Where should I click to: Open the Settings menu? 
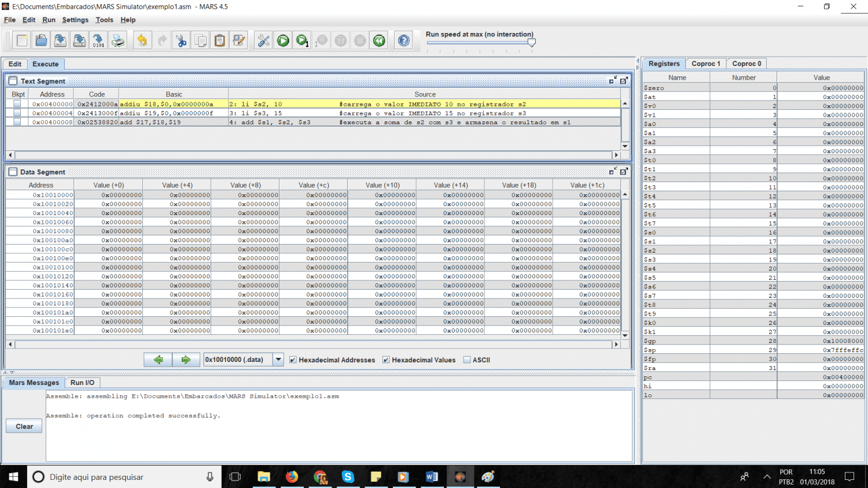(x=75, y=20)
